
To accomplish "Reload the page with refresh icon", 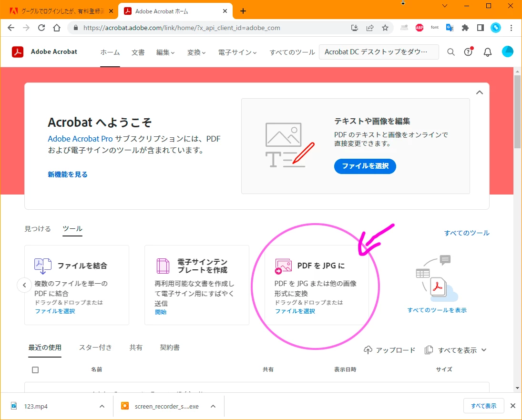I will 41,28.
